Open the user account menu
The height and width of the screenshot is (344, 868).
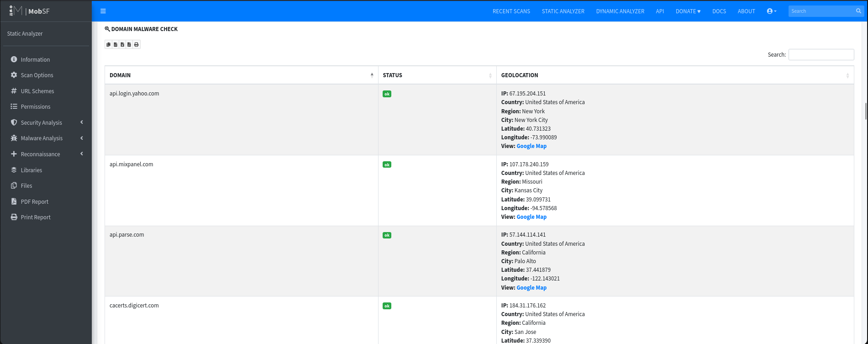coord(772,11)
